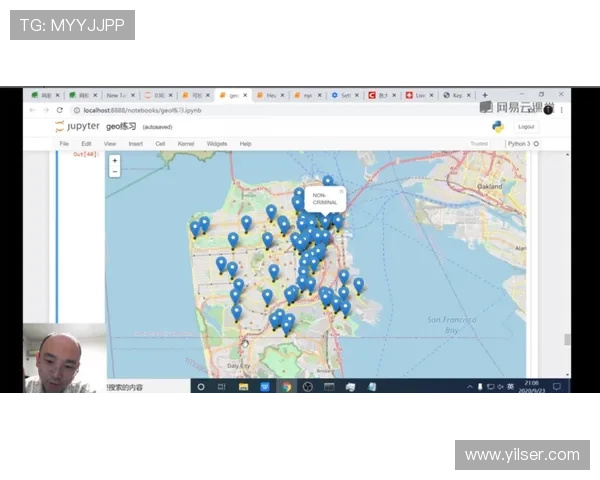
Task: Open the Kernel menu
Action: [186, 144]
